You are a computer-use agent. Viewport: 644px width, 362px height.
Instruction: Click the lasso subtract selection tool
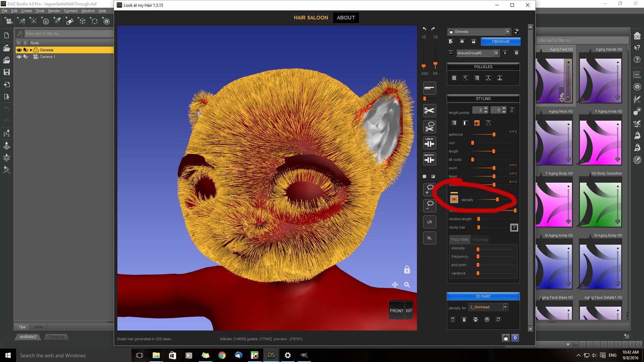coord(429,205)
